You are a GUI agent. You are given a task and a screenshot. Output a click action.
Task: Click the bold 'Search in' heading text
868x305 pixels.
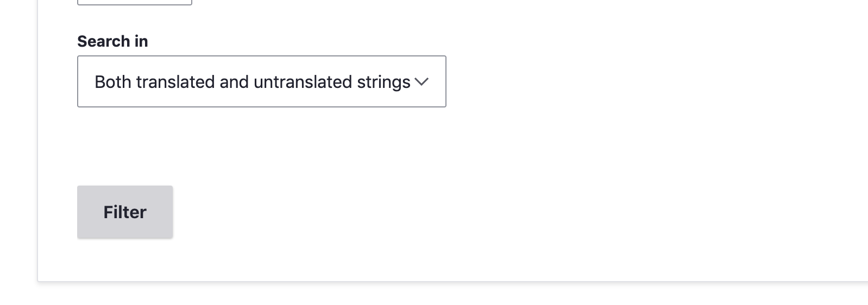[x=112, y=41]
